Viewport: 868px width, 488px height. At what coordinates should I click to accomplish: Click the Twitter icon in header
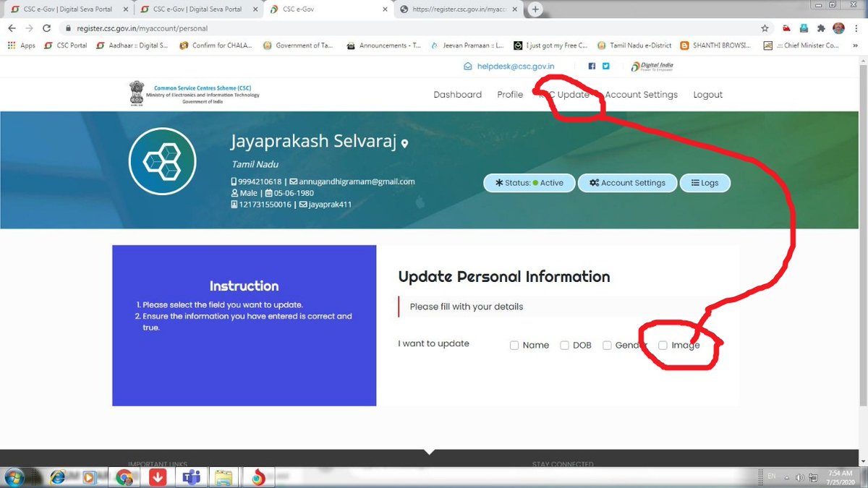606,66
